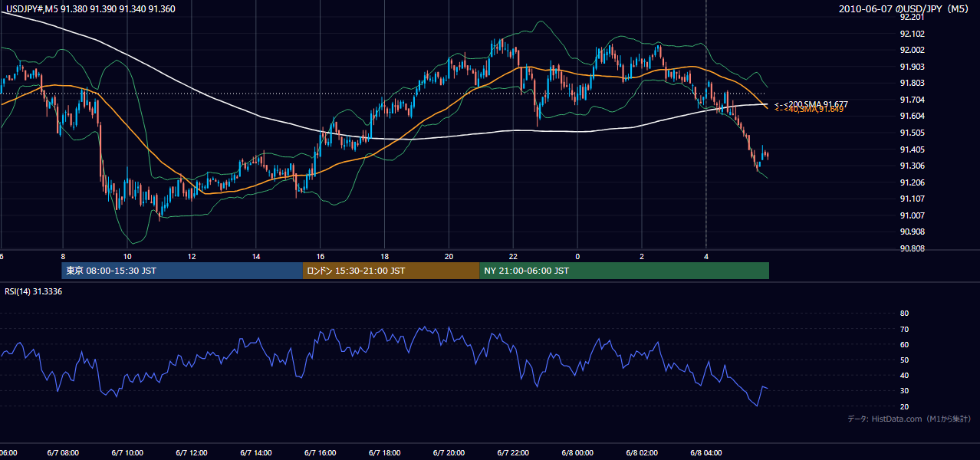Click the '6/7 12:00' bottom time label
The image size is (980, 460).
pos(192,453)
